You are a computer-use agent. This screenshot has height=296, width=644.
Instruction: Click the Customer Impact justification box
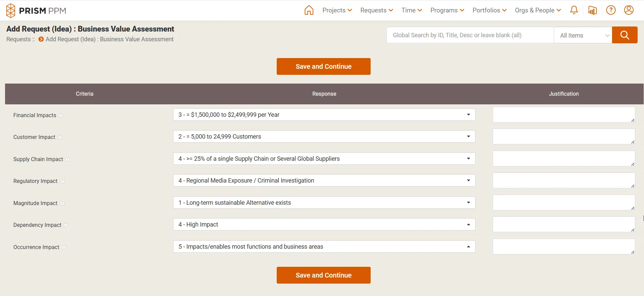click(x=564, y=136)
